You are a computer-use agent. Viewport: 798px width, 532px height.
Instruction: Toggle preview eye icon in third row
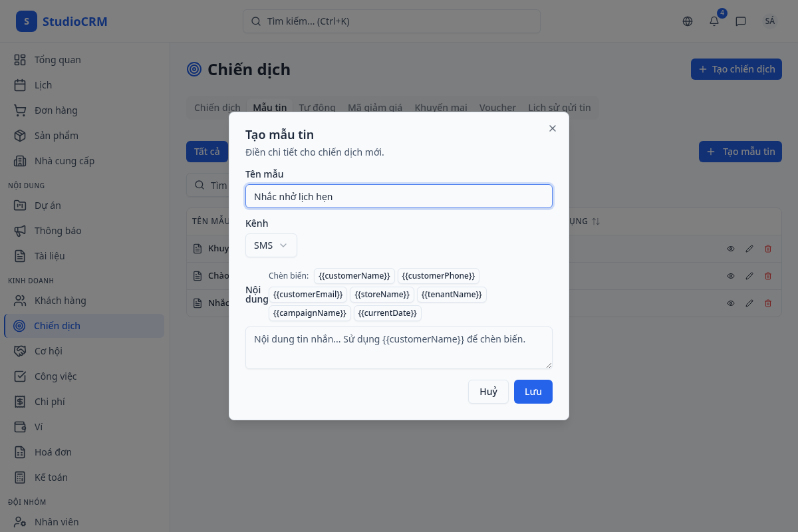point(731,303)
